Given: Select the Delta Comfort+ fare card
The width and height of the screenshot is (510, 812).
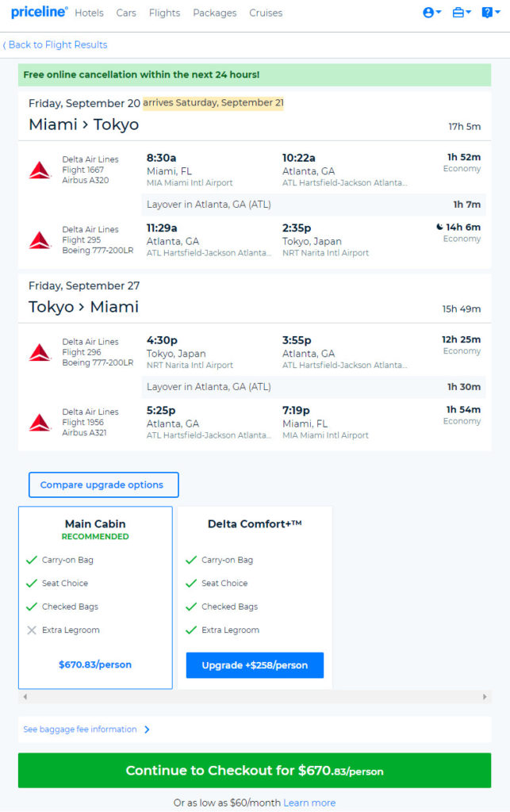Looking at the screenshot, I should 255,598.
